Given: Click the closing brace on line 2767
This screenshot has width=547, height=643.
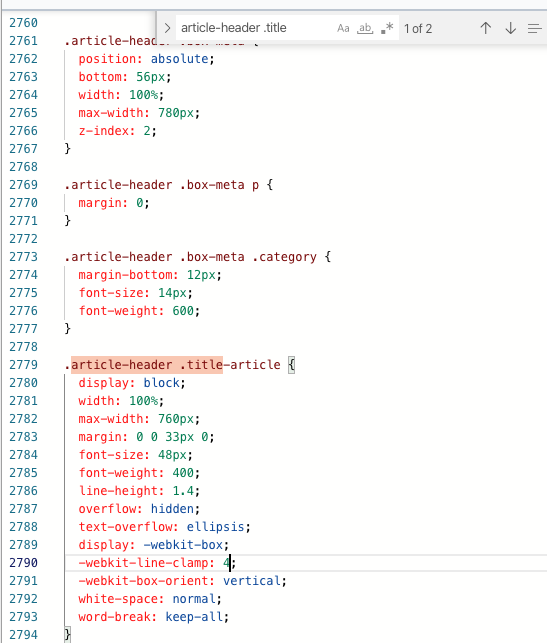Looking at the screenshot, I should pos(68,148).
